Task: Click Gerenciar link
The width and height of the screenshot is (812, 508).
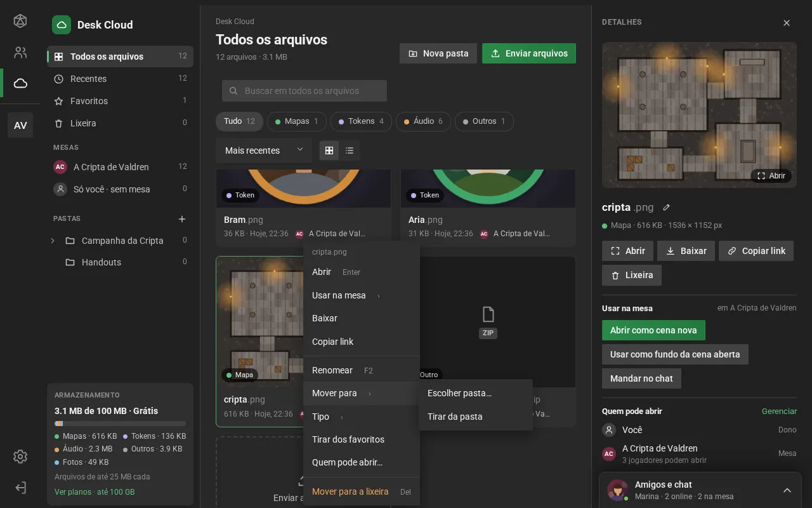Action: [x=779, y=411]
